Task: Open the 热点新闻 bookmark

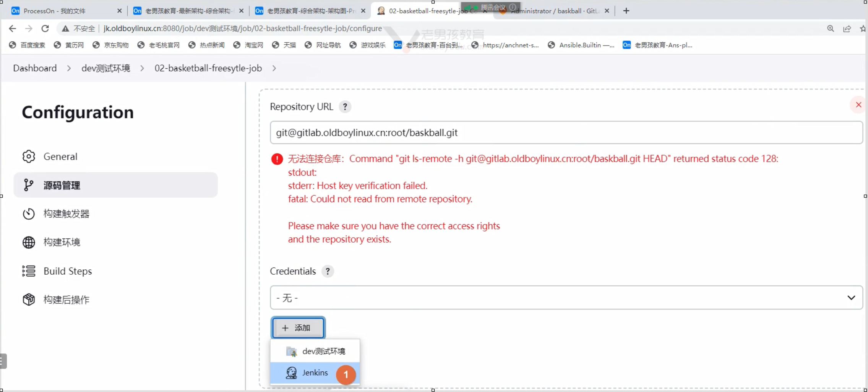Action: [206, 45]
